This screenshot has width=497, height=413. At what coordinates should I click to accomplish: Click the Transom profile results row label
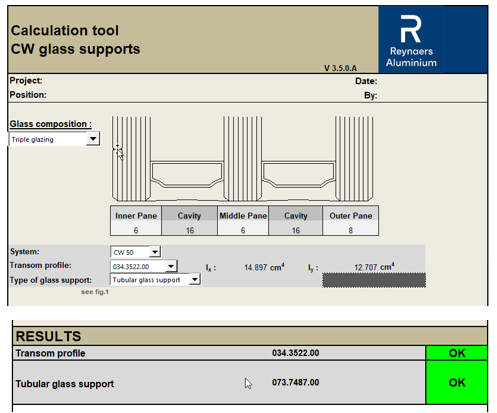tap(50, 353)
